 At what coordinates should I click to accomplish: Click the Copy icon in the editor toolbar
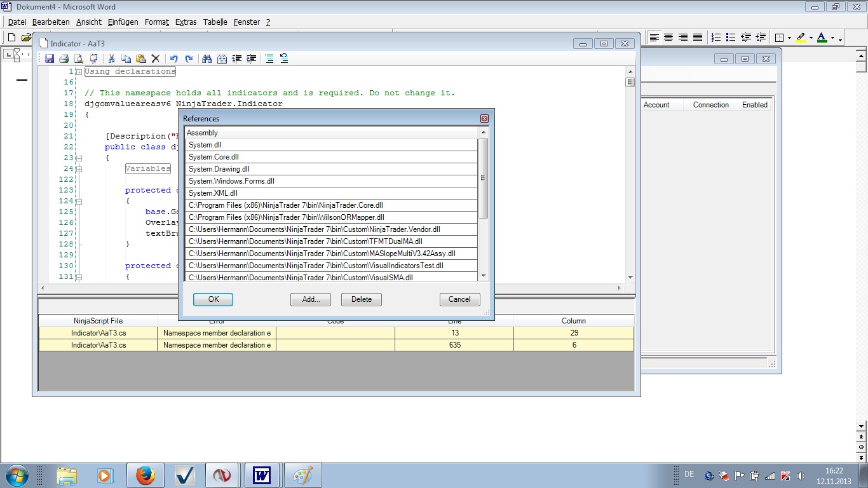(x=126, y=58)
